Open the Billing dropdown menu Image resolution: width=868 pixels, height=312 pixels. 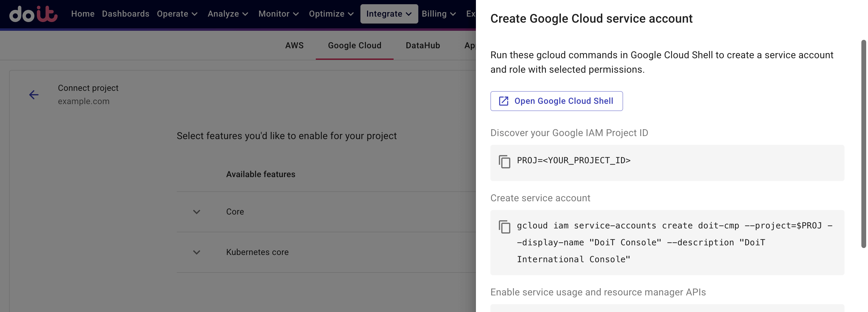[439, 14]
